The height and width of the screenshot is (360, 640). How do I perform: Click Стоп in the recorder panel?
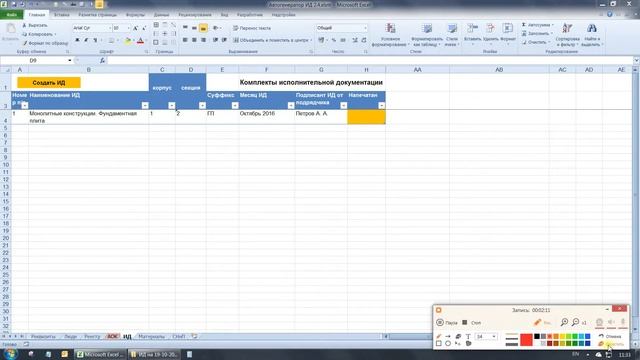coord(471,322)
